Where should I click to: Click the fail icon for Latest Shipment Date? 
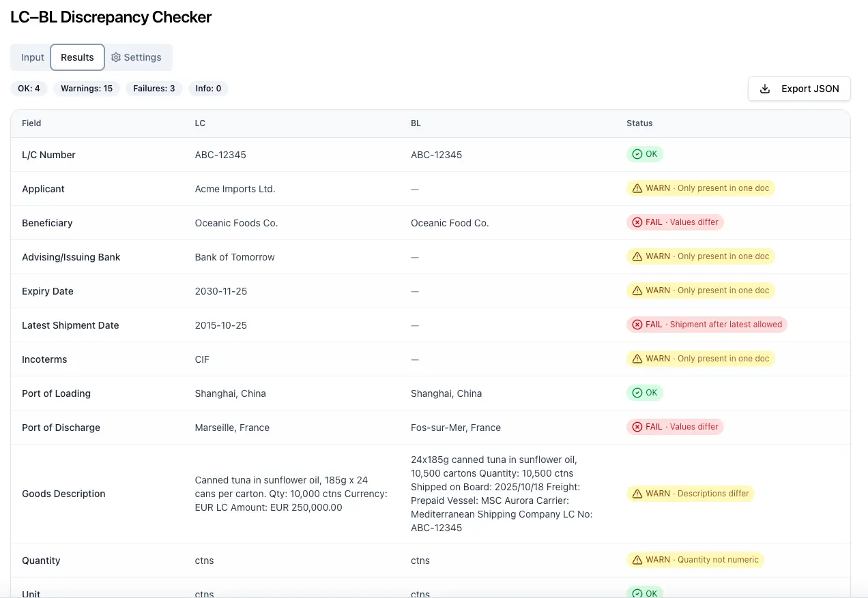(637, 325)
